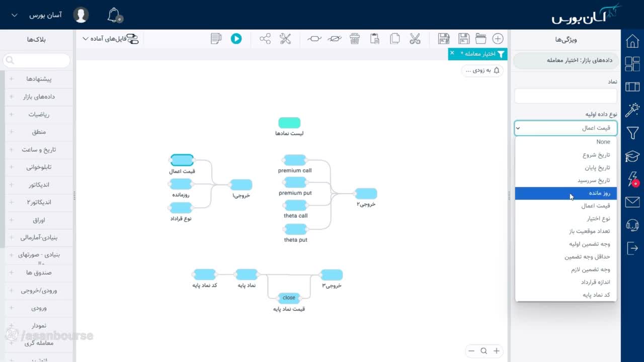The width and height of the screenshot is (644, 362).
Task: Select the premium call block node
Action: click(x=295, y=160)
